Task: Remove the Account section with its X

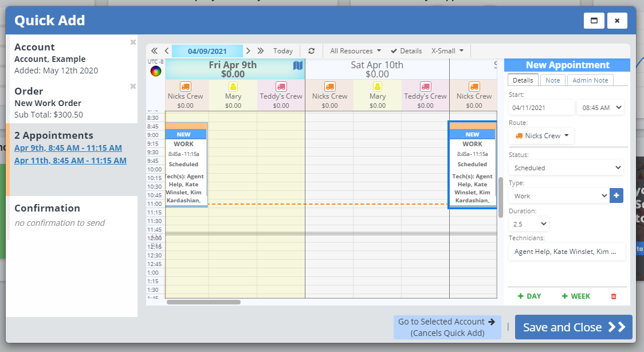Action: (133, 42)
